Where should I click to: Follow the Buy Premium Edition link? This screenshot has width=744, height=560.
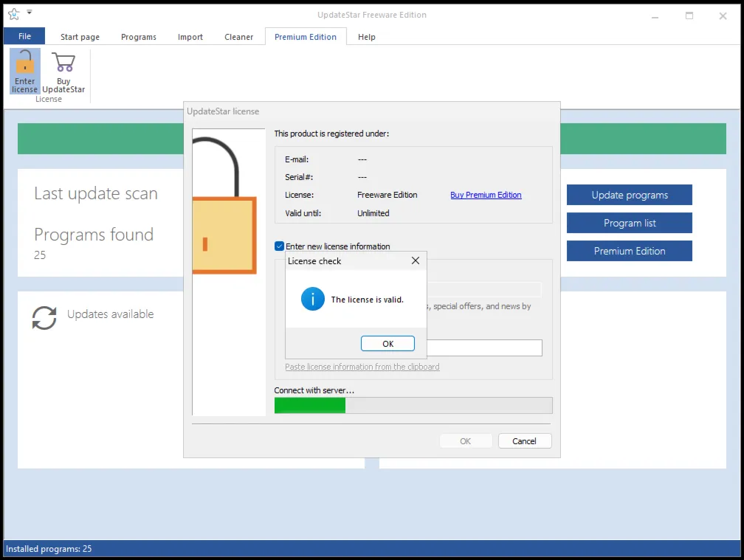click(486, 195)
